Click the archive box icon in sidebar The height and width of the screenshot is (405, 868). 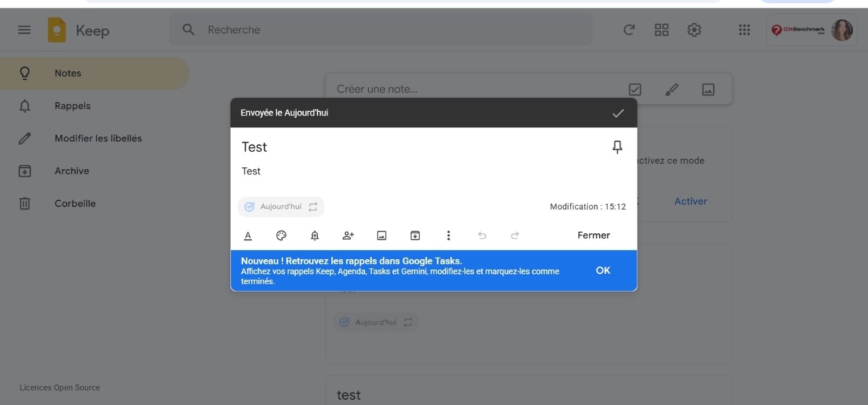(25, 171)
